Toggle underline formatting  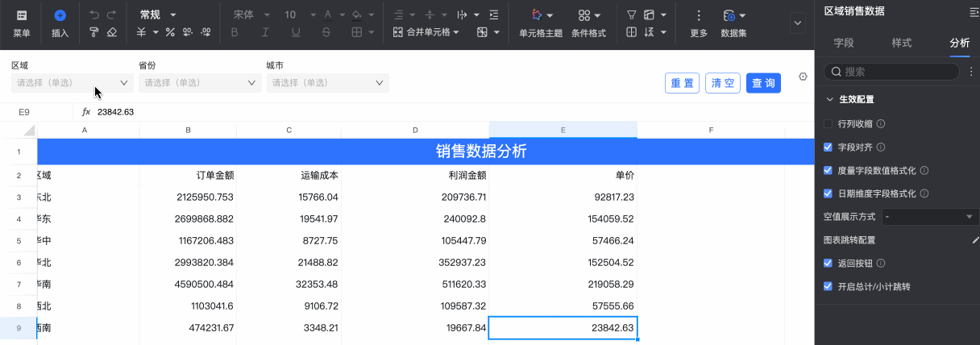(x=296, y=32)
